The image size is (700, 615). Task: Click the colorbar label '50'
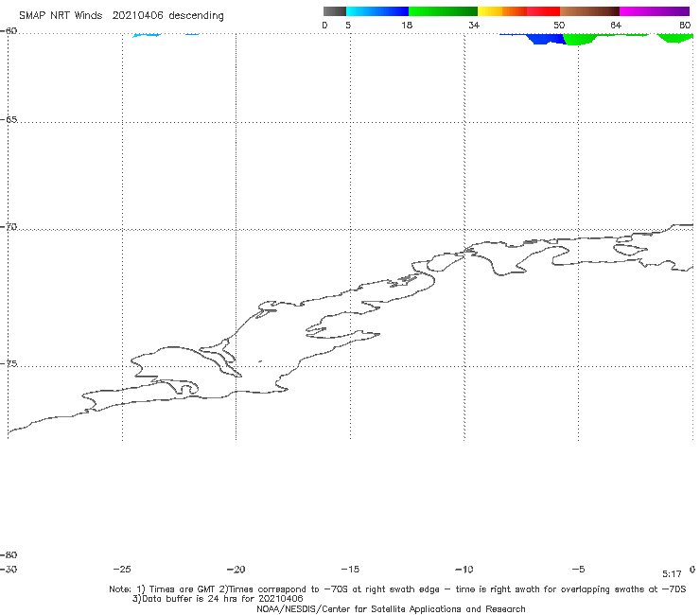pos(559,25)
